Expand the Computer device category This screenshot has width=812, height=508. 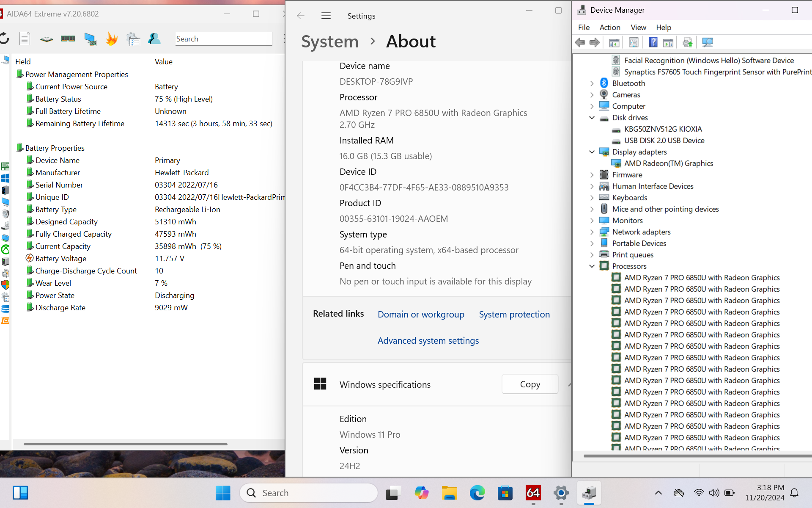592,106
